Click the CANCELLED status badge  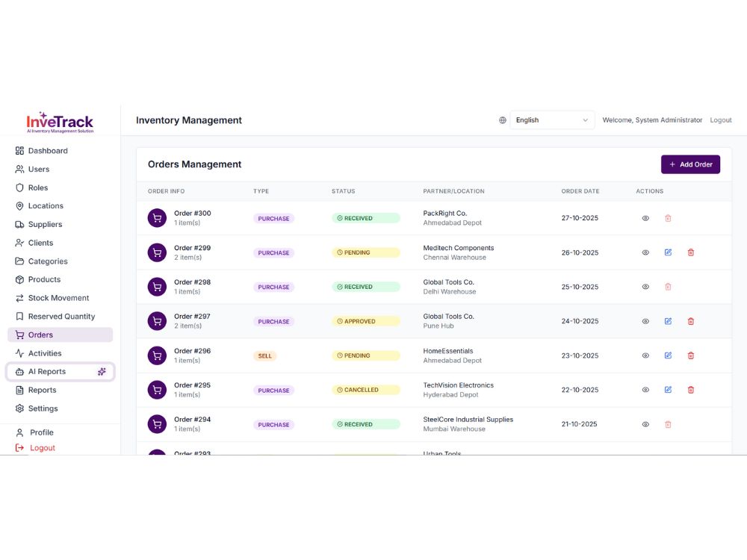click(x=366, y=390)
